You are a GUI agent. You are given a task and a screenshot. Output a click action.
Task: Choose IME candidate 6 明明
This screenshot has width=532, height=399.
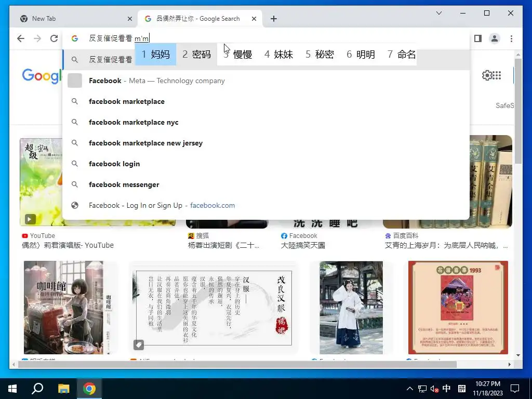click(x=361, y=54)
